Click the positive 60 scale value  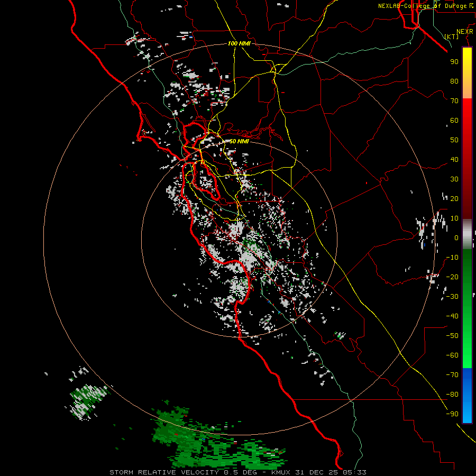[454, 120]
